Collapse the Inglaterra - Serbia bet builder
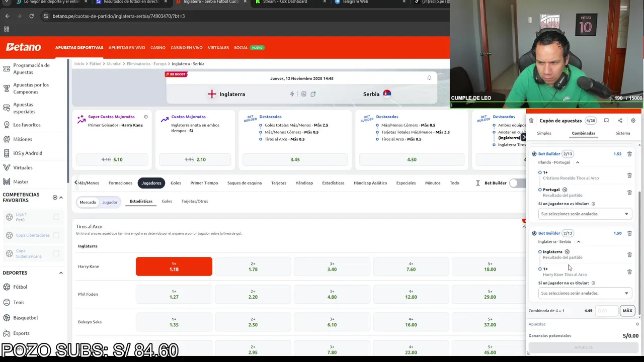 tap(579, 242)
